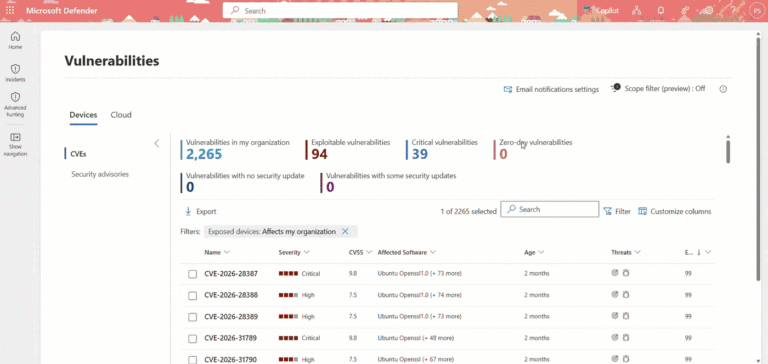This screenshot has height=364, width=768.
Task: Click the '1 of 2265 selected' text
Action: pyautogui.click(x=468, y=212)
